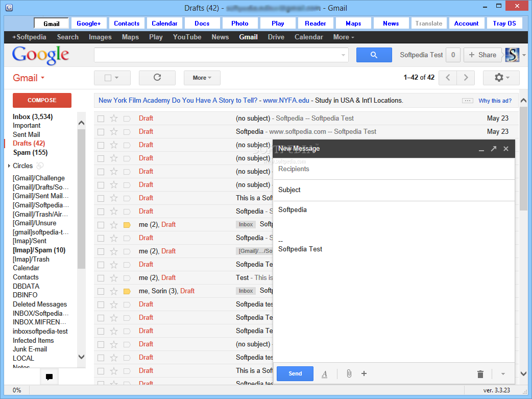
Task: Close the New Message compose box
Action: pyautogui.click(x=506, y=149)
